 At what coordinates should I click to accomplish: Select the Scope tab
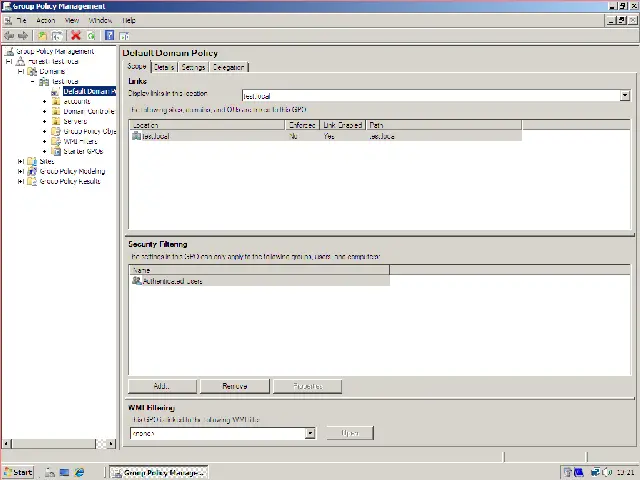pyautogui.click(x=137, y=67)
